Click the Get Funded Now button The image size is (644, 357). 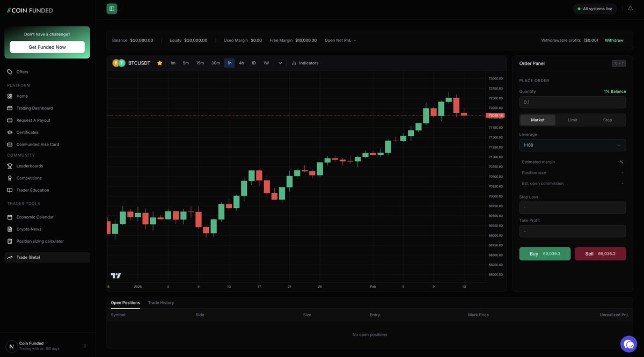tap(47, 46)
